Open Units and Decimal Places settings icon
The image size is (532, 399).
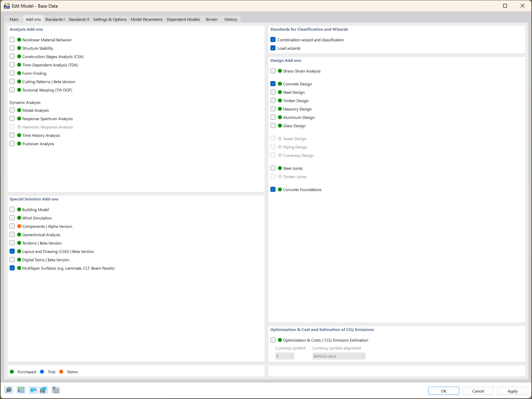(21, 390)
